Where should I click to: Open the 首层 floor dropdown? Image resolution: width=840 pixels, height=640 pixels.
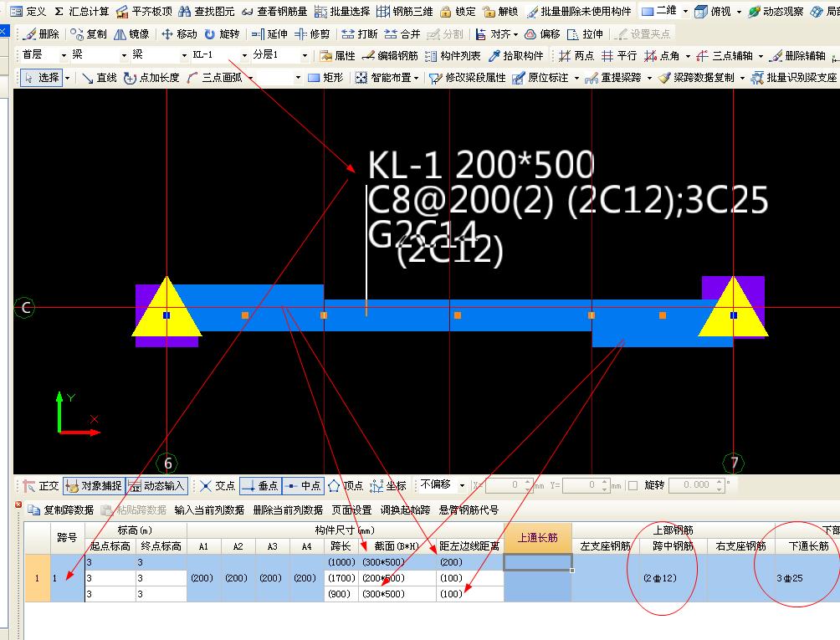64,55
